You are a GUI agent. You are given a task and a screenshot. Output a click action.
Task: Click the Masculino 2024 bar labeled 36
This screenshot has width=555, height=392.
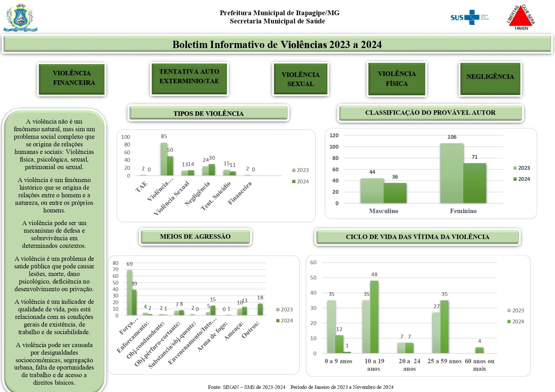[x=395, y=193]
